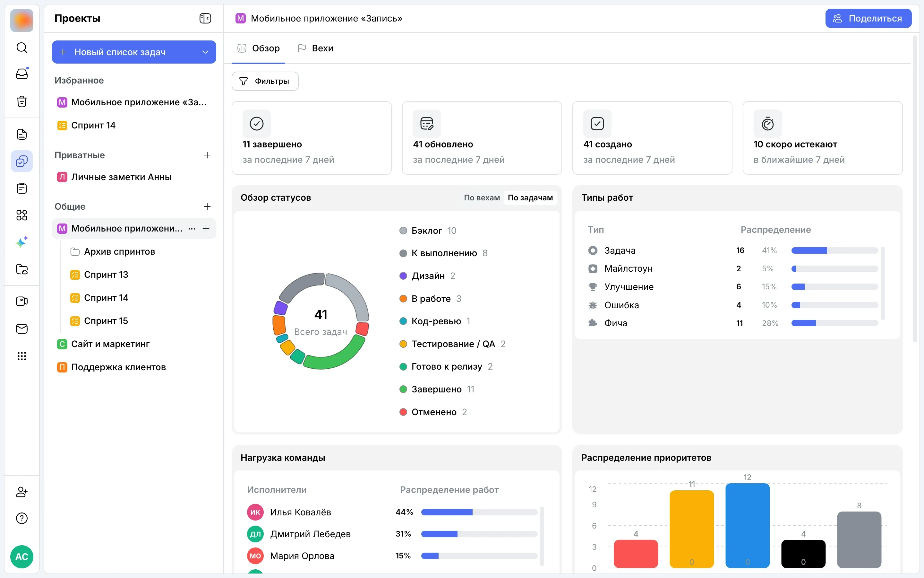Open the dashboards grid icon in rail

coord(22,215)
